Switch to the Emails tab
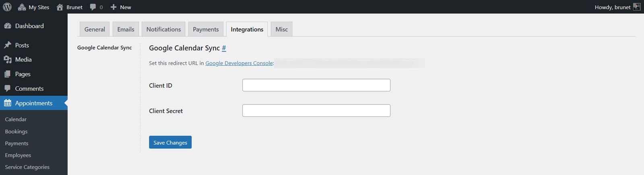Image resolution: width=644 pixels, height=175 pixels. (126, 29)
